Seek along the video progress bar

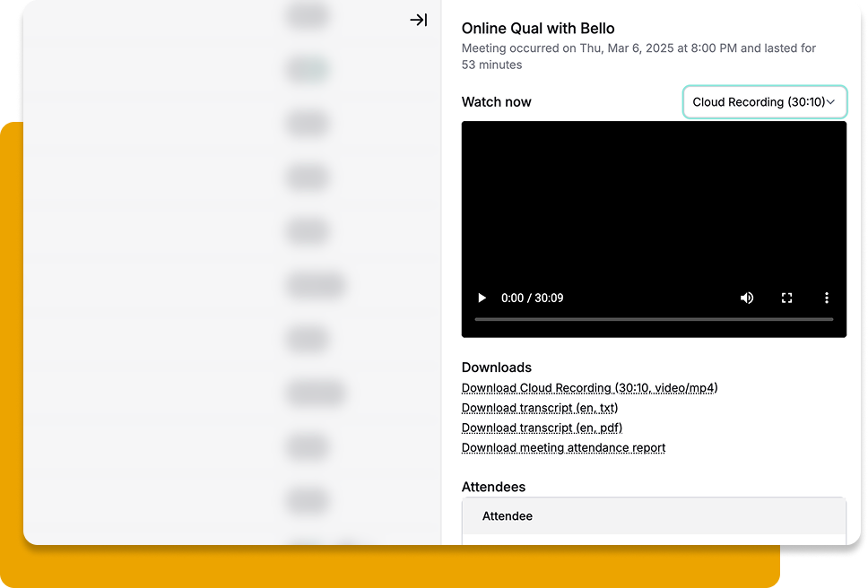(x=654, y=319)
